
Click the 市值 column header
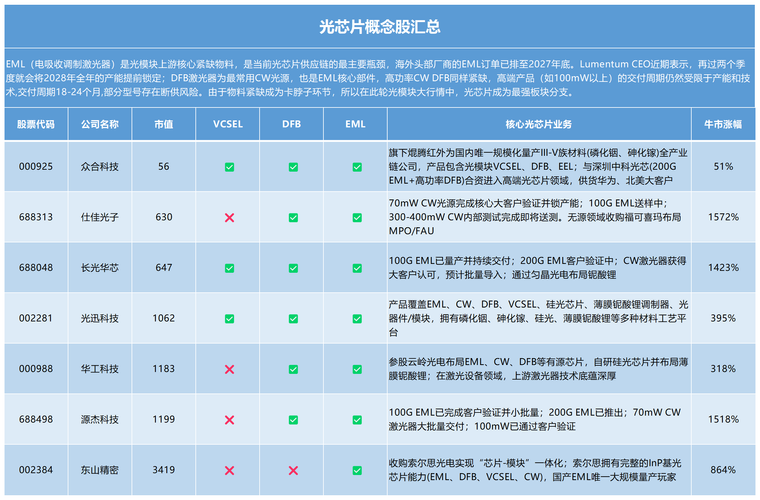click(164, 125)
